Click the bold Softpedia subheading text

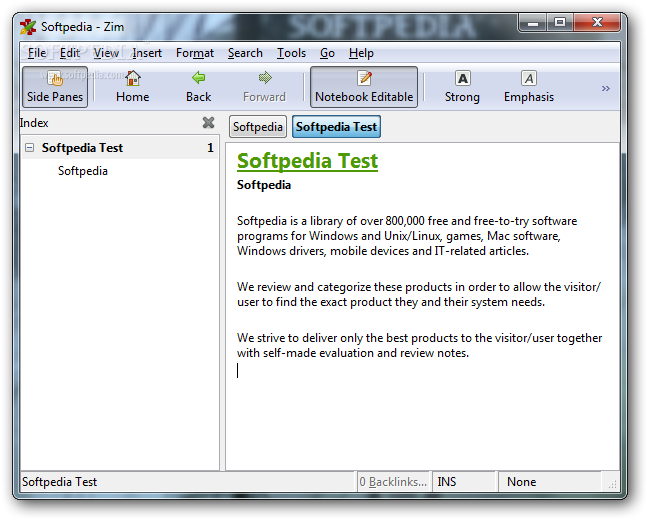264,185
